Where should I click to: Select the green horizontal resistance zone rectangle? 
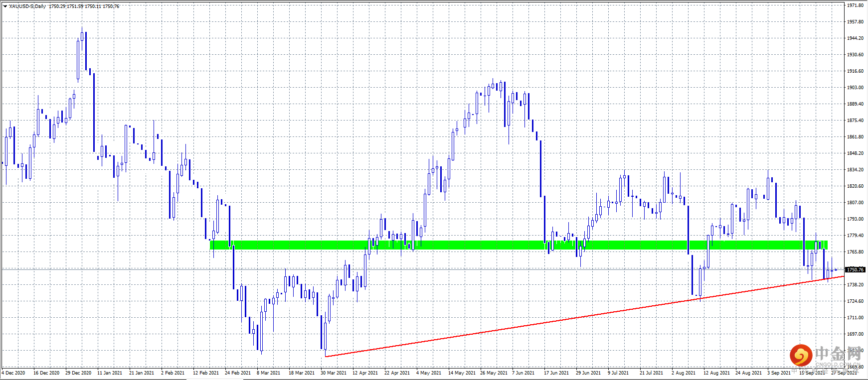point(519,245)
